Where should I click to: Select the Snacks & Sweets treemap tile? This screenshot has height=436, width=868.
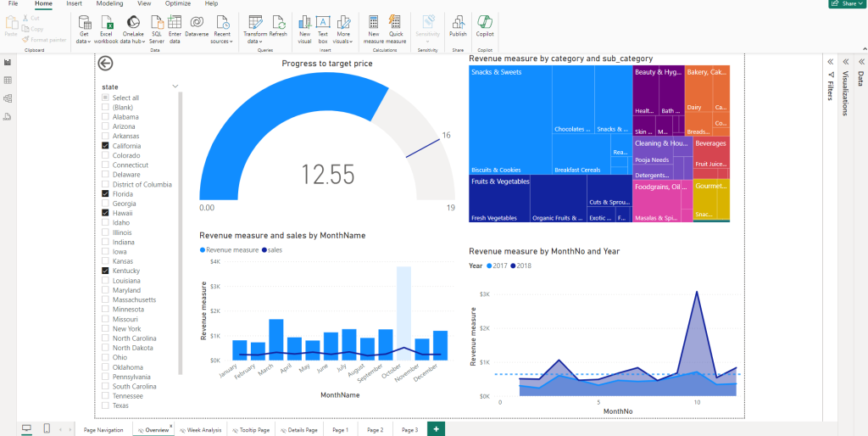(x=509, y=98)
